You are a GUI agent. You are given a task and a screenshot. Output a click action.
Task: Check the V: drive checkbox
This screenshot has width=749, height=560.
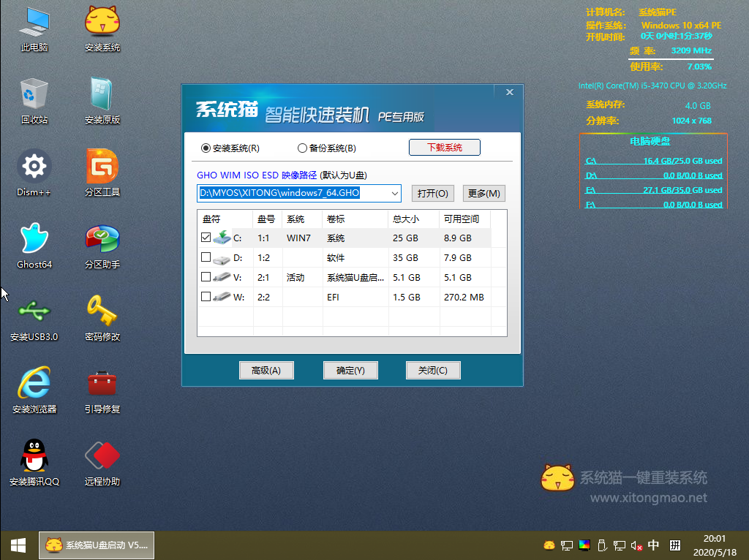pyautogui.click(x=206, y=277)
